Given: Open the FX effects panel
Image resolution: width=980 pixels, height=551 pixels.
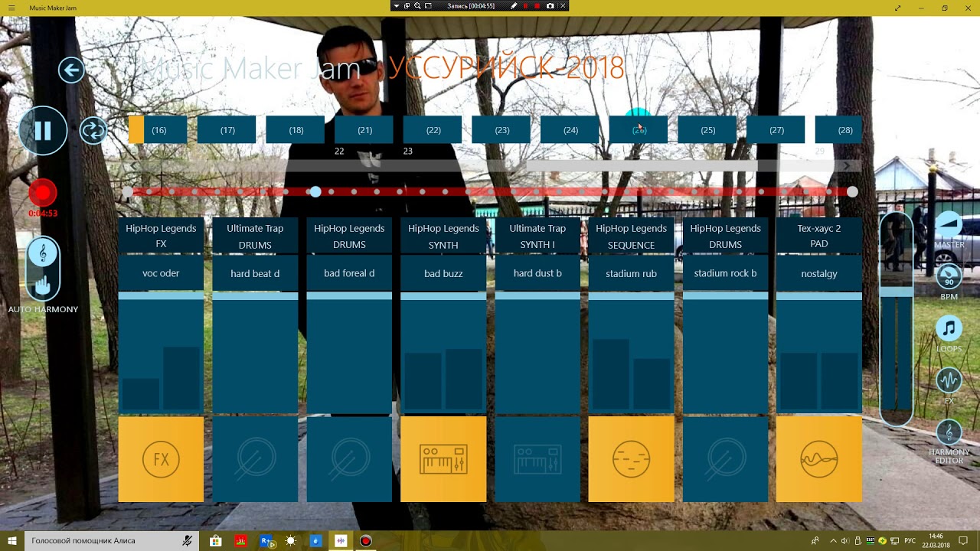Looking at the screenshot, I should [x=949, y=381].
